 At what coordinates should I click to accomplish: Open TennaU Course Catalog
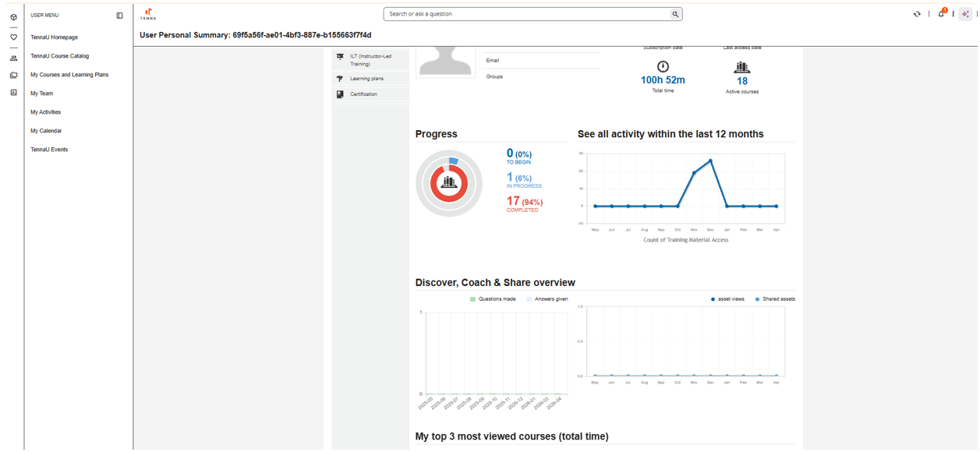[59, 56]
